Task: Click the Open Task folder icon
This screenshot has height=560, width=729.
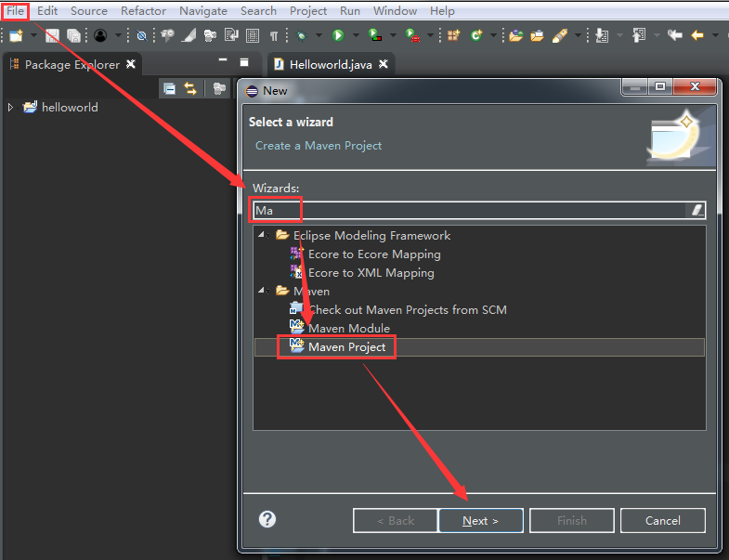Action: (537, 35)
